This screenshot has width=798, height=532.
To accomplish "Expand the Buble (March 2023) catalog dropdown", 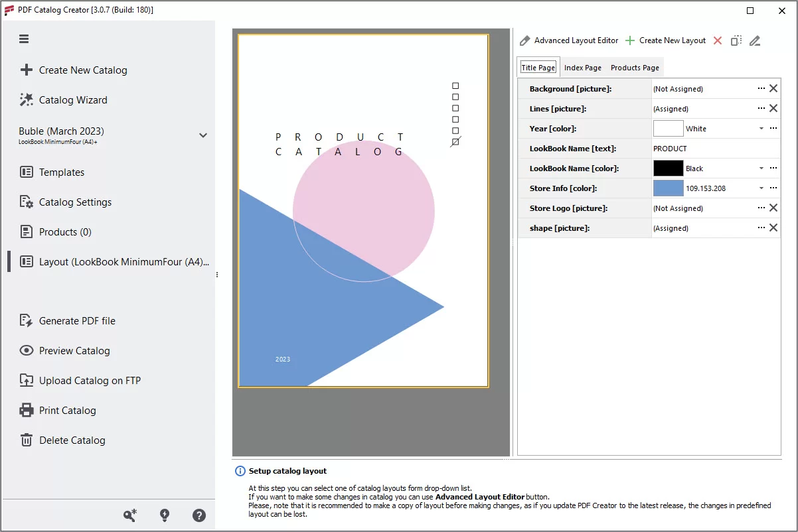I will coord(203,135).
